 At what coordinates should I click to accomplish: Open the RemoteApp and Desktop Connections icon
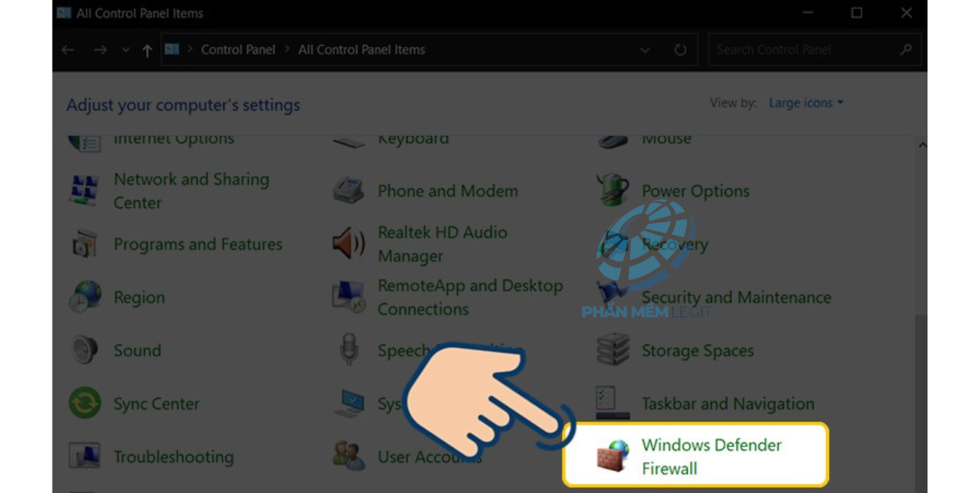point(348,297)
